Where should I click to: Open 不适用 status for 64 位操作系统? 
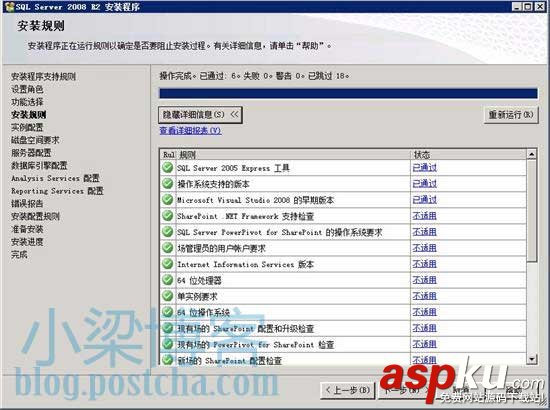click(x=424, y=312)
